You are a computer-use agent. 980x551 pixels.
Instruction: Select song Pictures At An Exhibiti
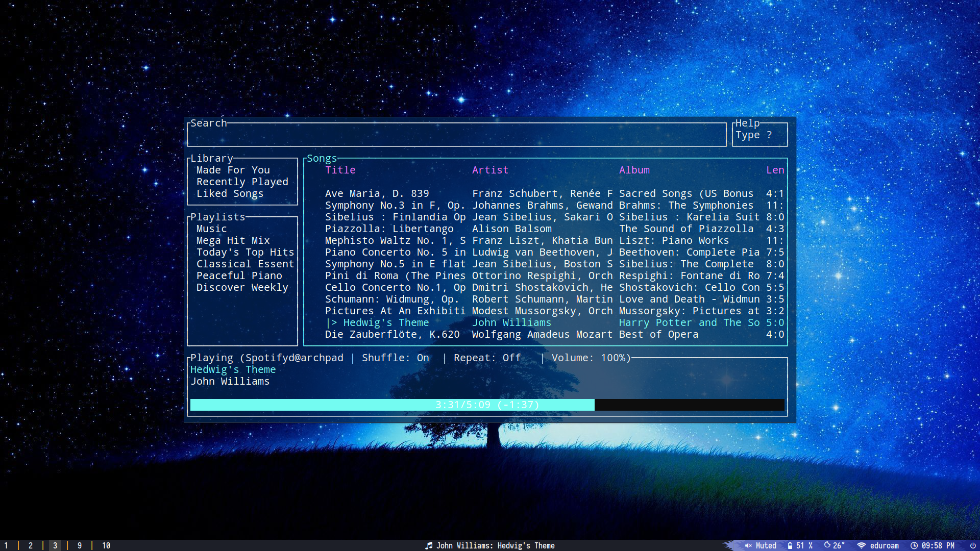point(395,311)
